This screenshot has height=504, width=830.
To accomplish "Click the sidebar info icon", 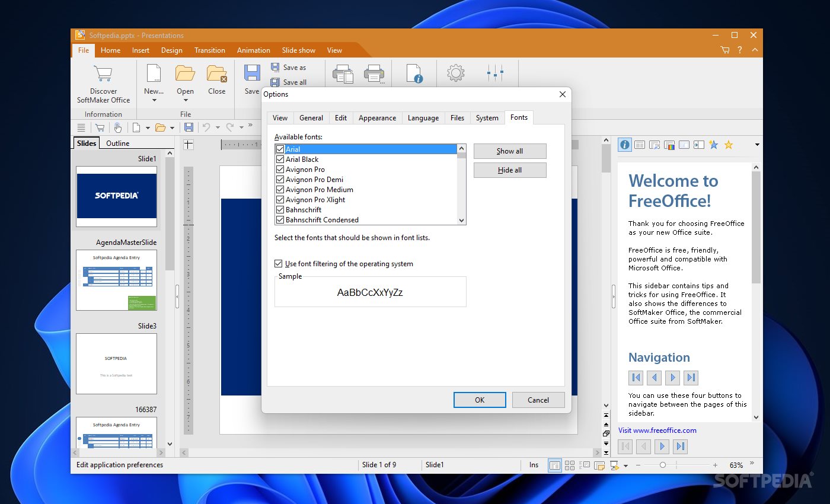I will pos(624,145).
